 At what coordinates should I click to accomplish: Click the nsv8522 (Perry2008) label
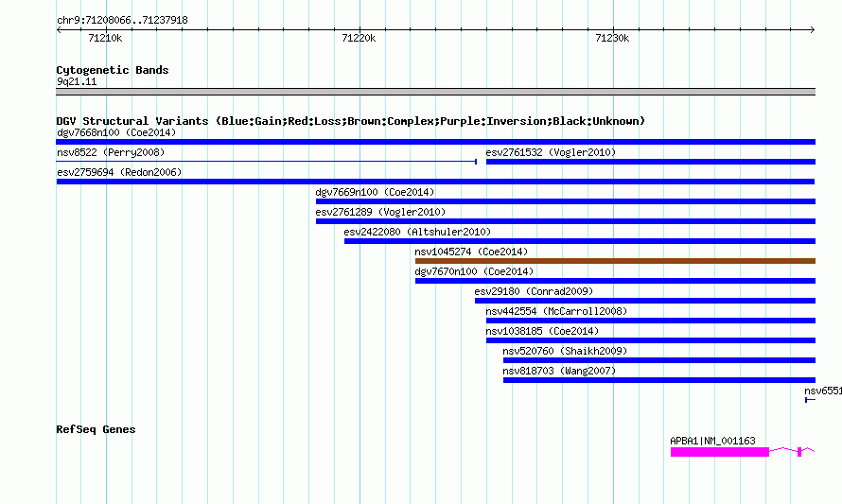click(111, 152)
